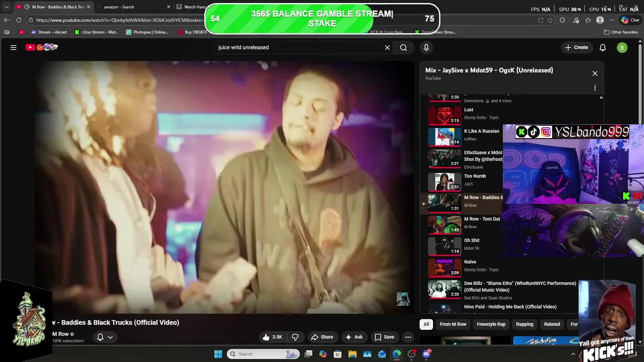Open Other favorites folder

pyautogui.click(x=621, y=32)
